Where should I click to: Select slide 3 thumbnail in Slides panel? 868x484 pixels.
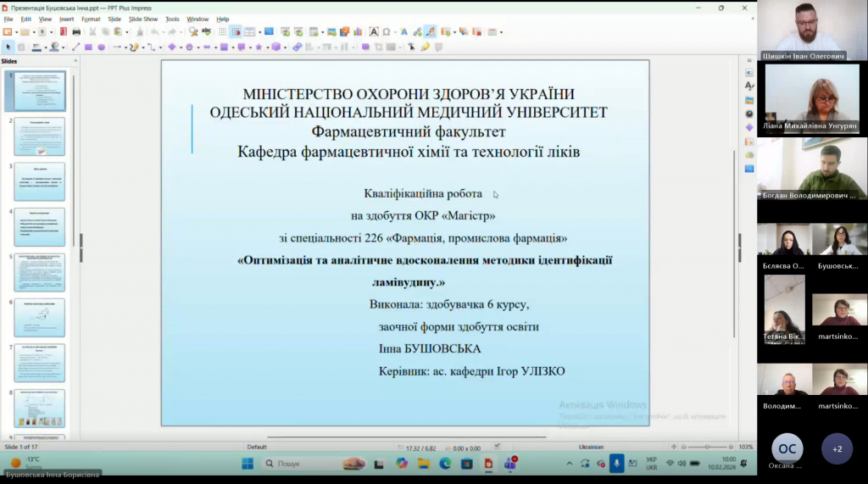tap(40, 181)
